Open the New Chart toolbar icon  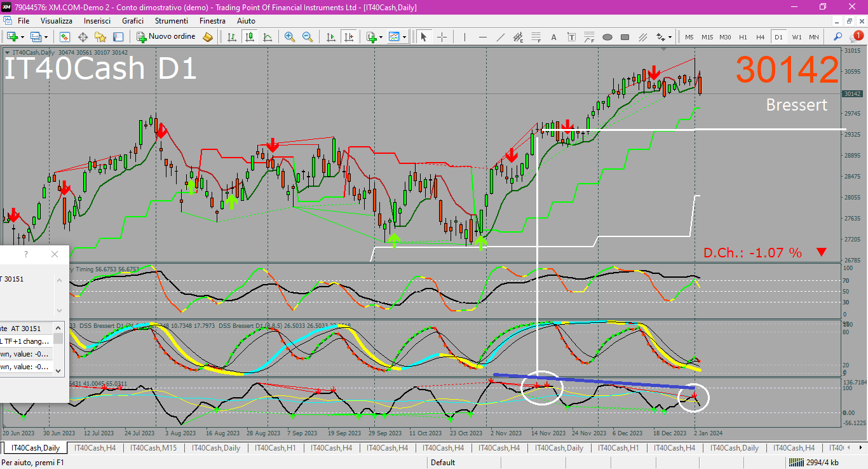coord(11,37)
